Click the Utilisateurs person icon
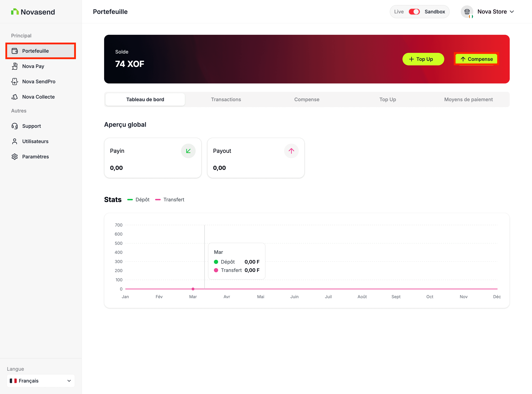 (x=15, y=141)
